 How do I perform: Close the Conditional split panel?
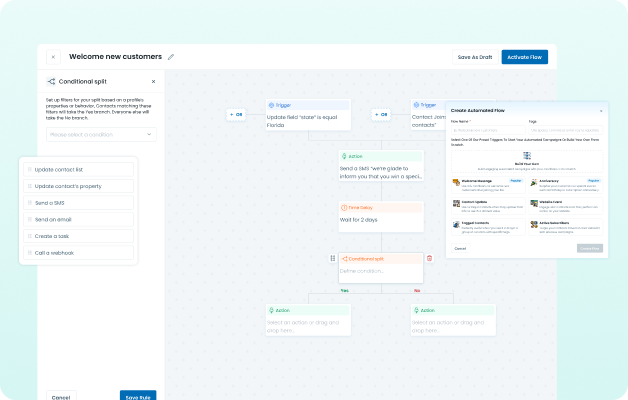[x=153, y=81]
